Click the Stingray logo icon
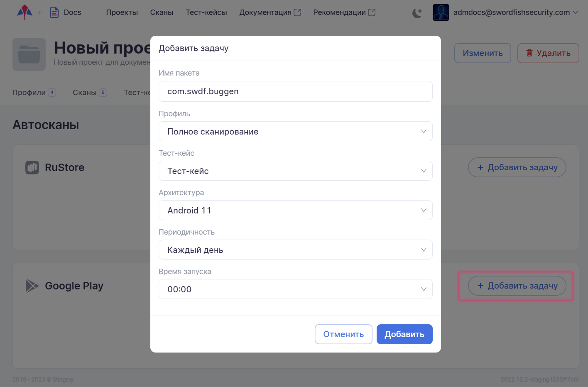Viewport: 588px width, 387px height. (x=24, y=12)
